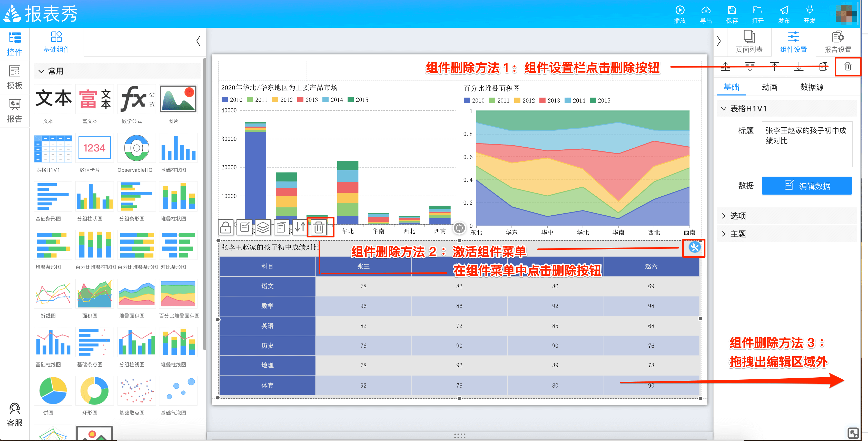Toggle 2012 legend in area chart
Image resolution: width=868 pixels, height=441 pixels.
point(524,100)
